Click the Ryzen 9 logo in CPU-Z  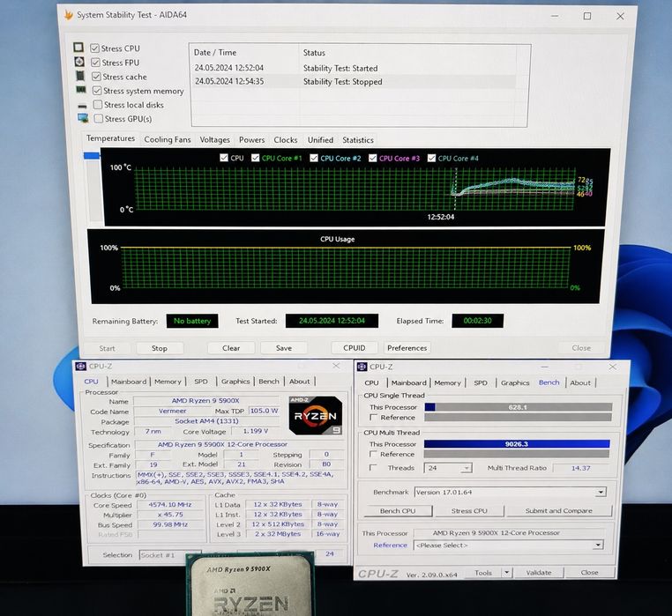pos(316,416)
